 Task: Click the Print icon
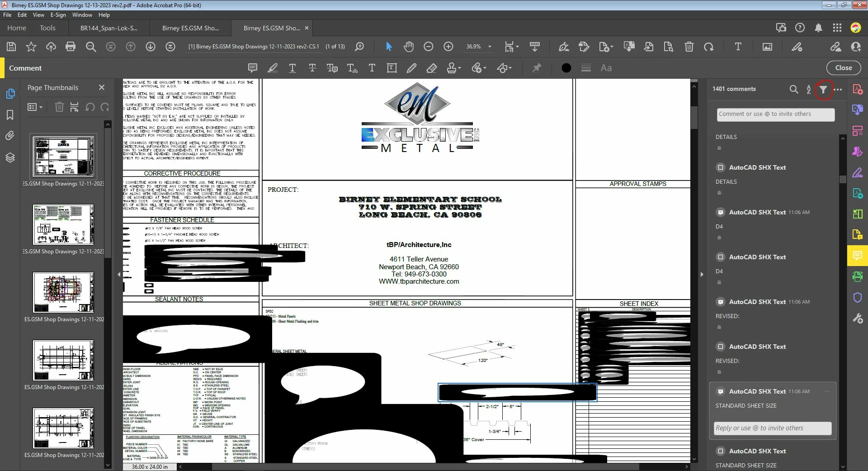click(x=71, y=47)
